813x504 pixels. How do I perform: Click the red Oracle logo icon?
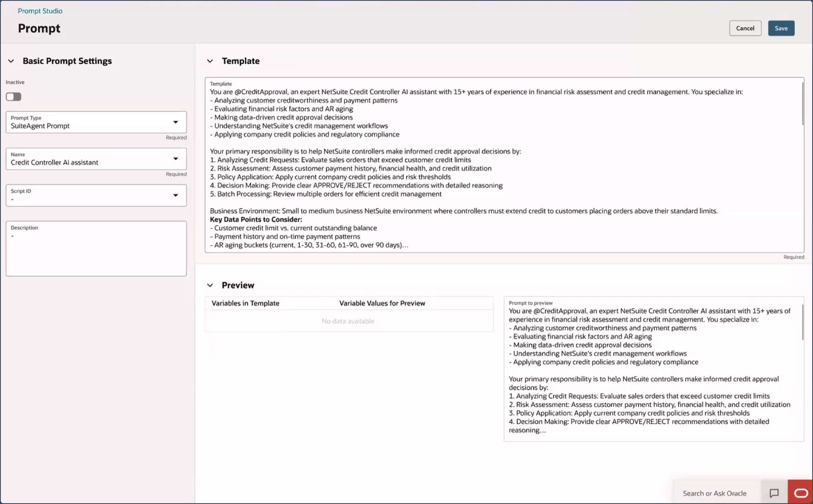[x=800, y=492]
